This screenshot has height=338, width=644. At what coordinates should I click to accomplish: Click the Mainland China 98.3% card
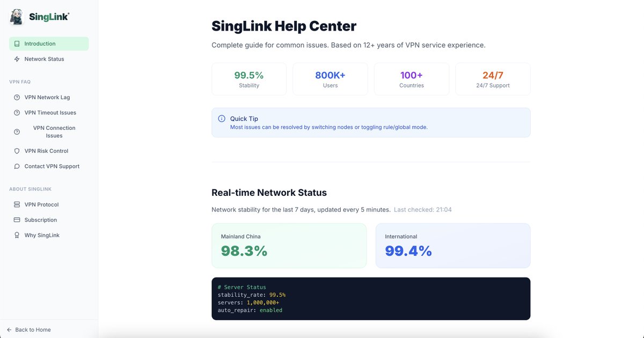[x=289, y=246]
